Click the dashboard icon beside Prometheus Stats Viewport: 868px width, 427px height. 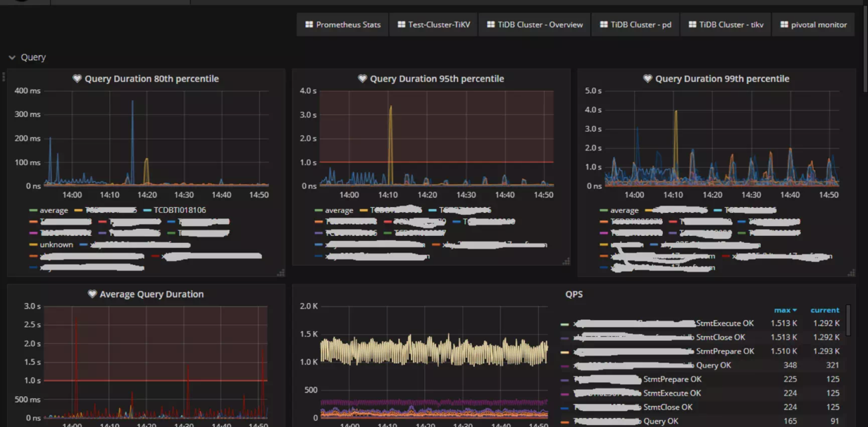coord(309,24)
